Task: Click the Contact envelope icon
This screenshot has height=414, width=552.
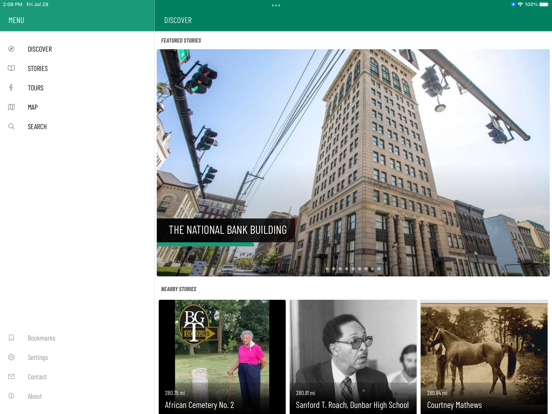Action: coord(11,377)
